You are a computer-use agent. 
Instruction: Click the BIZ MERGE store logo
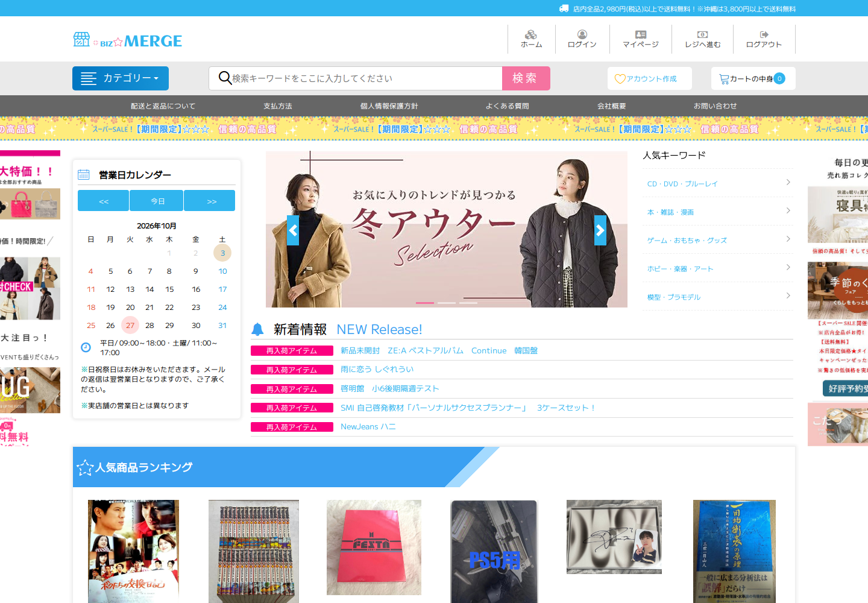click(128, 40)
